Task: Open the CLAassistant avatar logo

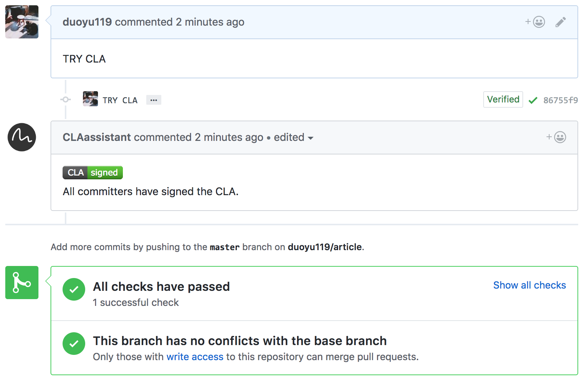Action: (x=22, y=137)
